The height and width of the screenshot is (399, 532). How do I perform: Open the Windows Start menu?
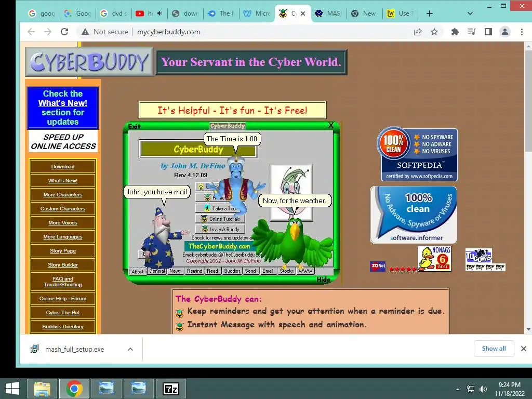coord(12,389)
